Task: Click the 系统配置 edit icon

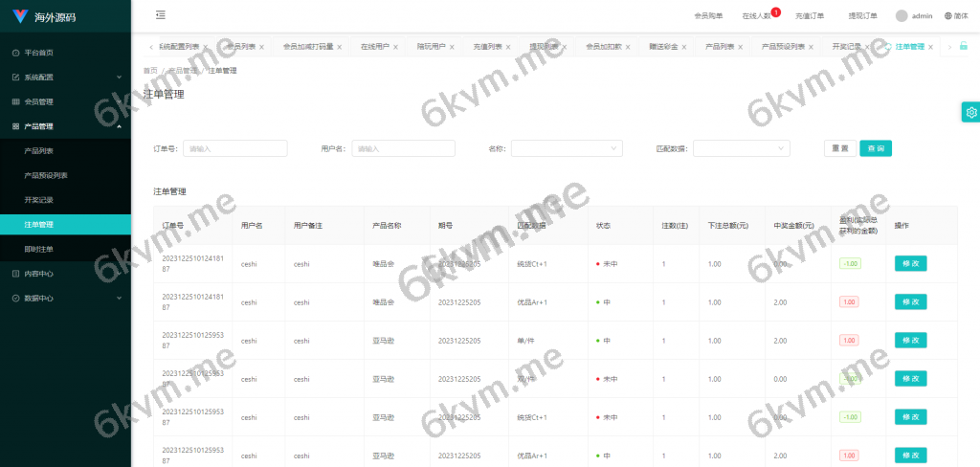Action: pos(15,78)
